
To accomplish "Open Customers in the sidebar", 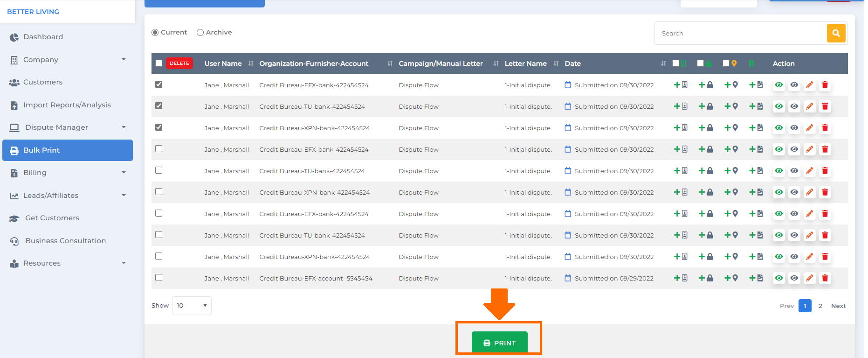I will 43,82.
